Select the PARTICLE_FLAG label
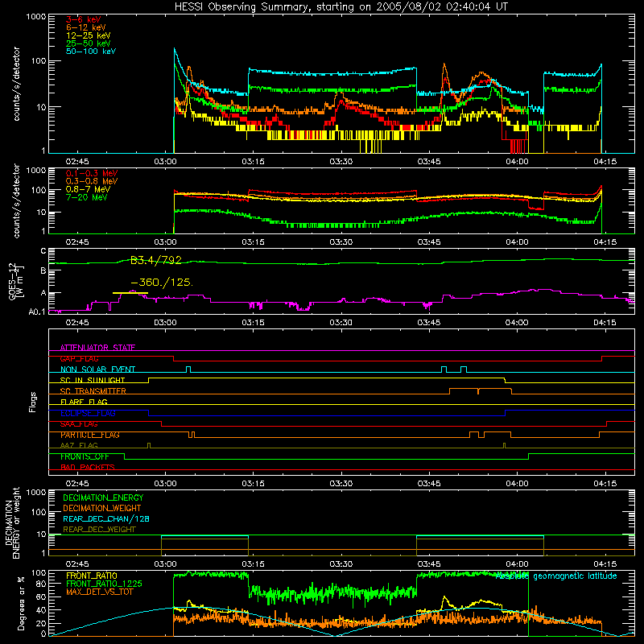Image resolution: width=644 pixels, height=644 pixels. click(x=90, y=435)
